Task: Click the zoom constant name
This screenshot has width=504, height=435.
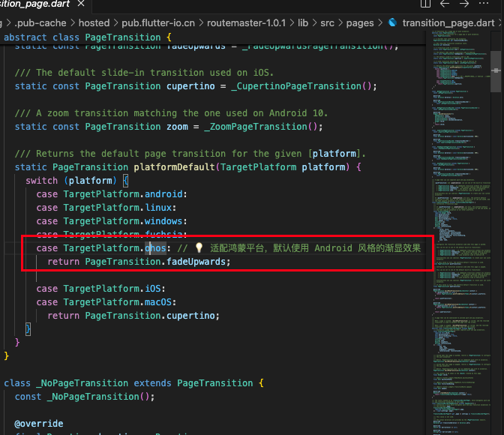Action: (177, 127)
